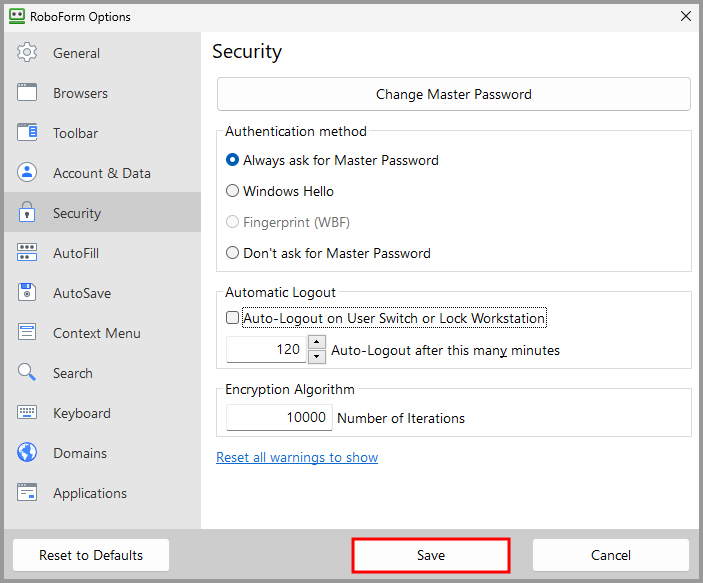Click the Browsers window icon
This screenshot has height=583, width=703.
[27, 92]
